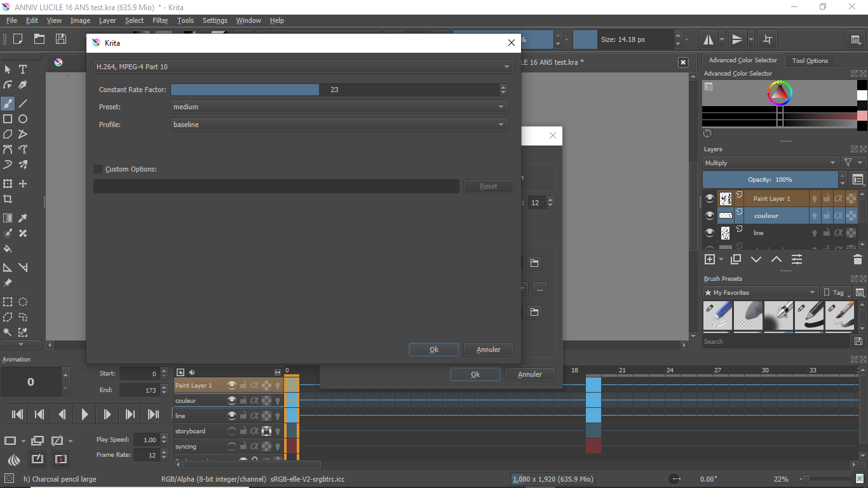Activate the Move tool
Image resolution: width=868 pixels, height=488 pixels.
tap(23, 184)
